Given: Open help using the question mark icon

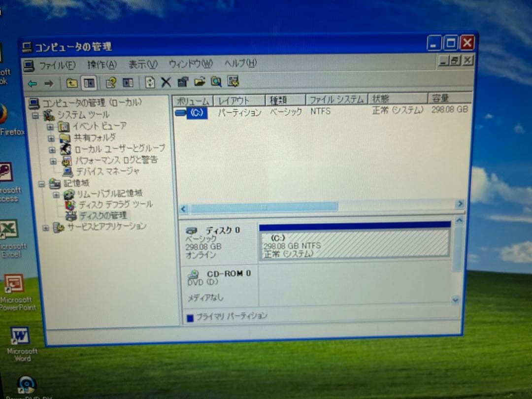Looking at the screenshot, I should [111, 82].
